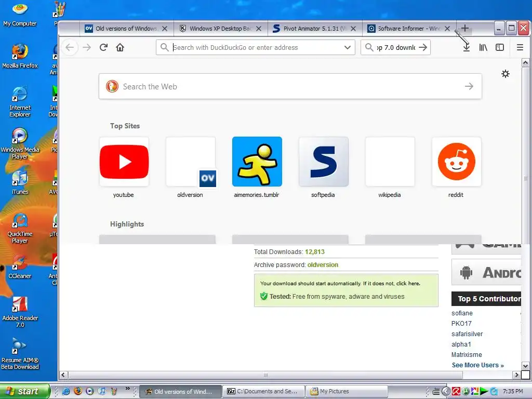The image size is (532, 399).
Task: Open contributor sofiane profile
Action: [x=462, y=313]
